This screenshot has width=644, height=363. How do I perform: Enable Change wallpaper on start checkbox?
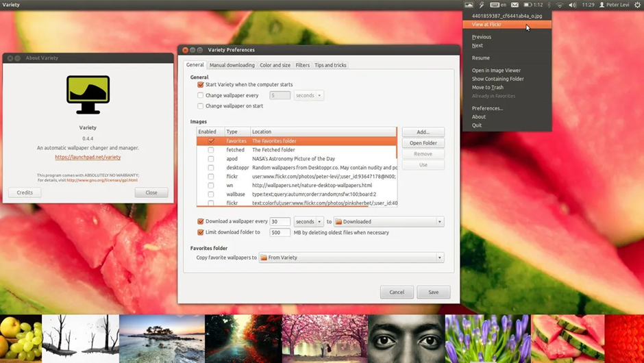coord(201,106)
